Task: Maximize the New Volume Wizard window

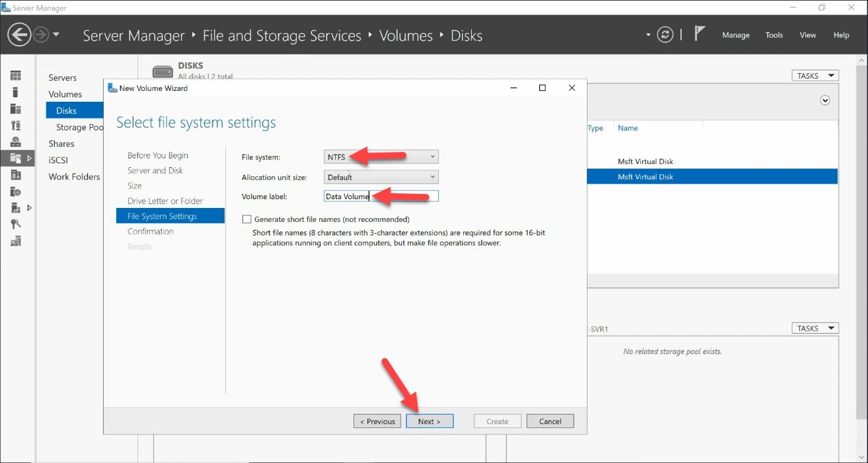Action: coord(542,88)
